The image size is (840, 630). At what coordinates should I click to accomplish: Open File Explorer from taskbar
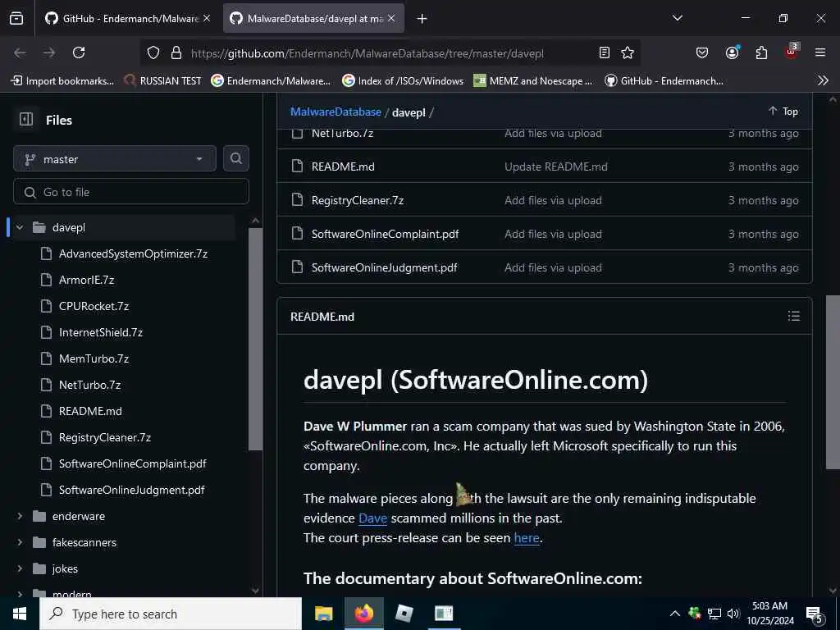[323, 614]
